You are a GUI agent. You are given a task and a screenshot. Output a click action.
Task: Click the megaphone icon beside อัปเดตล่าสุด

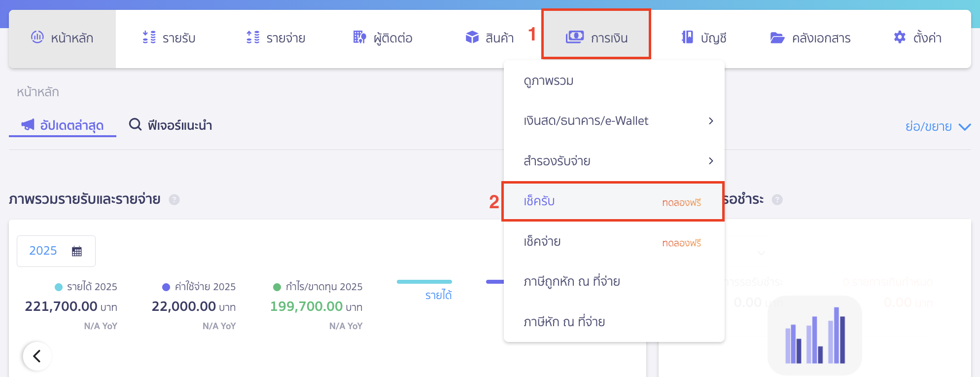tap(28, 125)
